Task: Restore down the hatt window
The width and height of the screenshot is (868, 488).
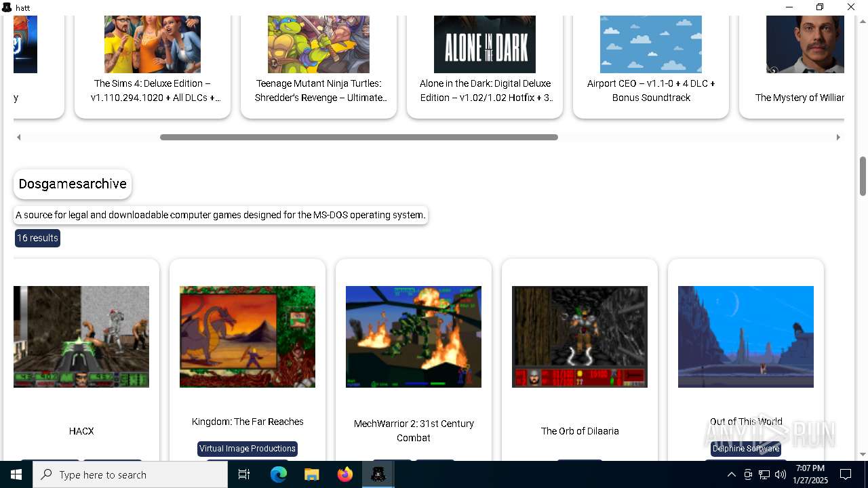Action: click(x=820, y=7)
